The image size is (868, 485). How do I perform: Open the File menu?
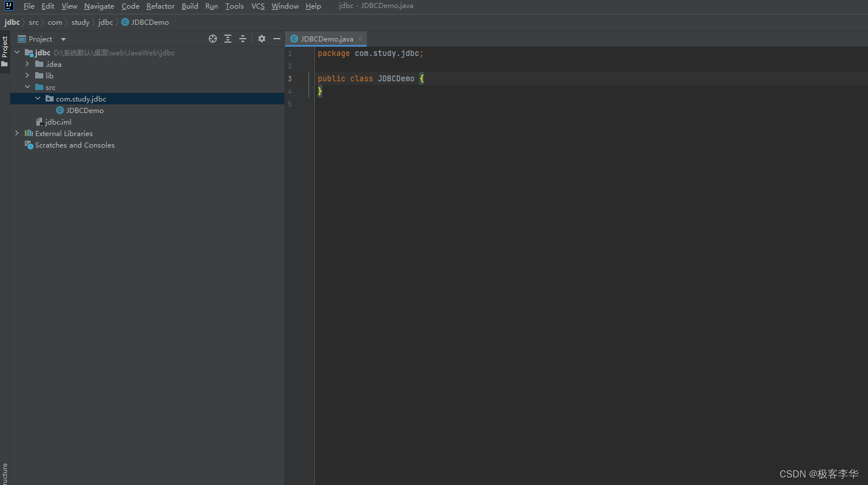click(29, 6)
